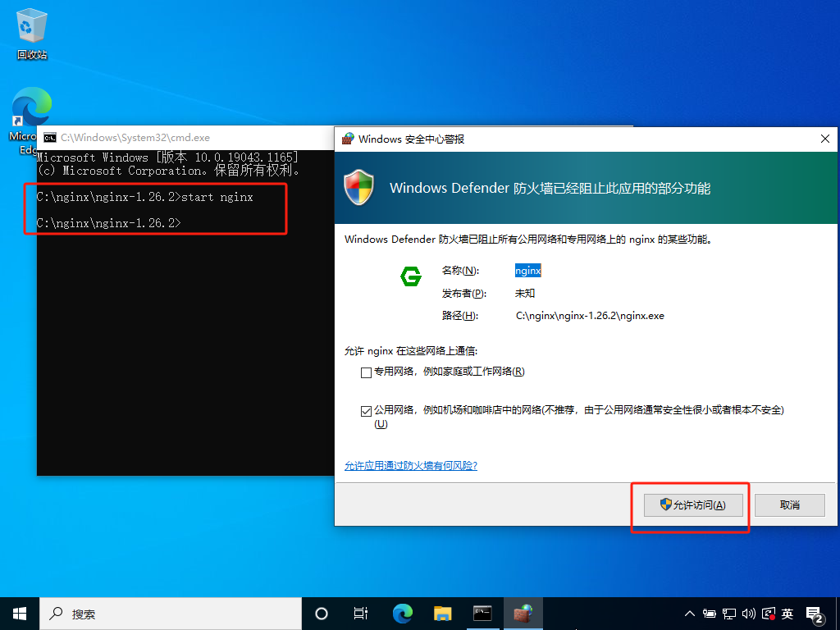
Task: Open File Explorer from the taskbar
Action: pyautogui.click(x=443, y=613)
